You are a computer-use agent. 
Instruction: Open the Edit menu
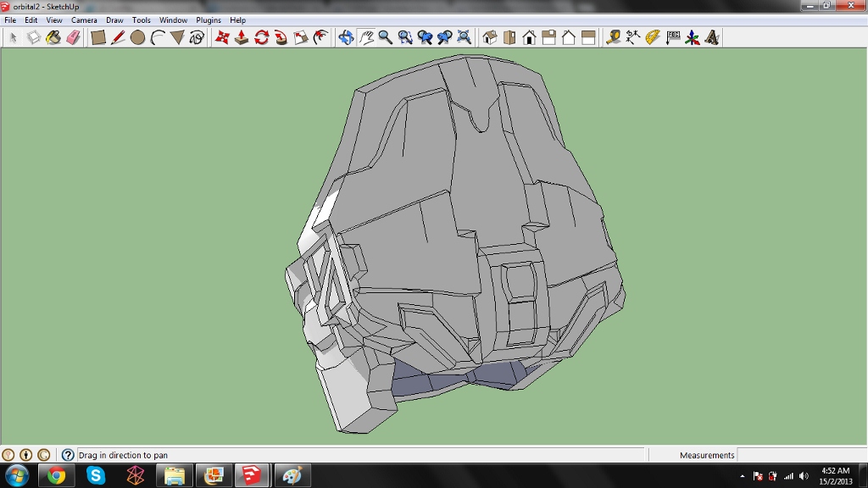pyautogui.click(x=31, y=20)
